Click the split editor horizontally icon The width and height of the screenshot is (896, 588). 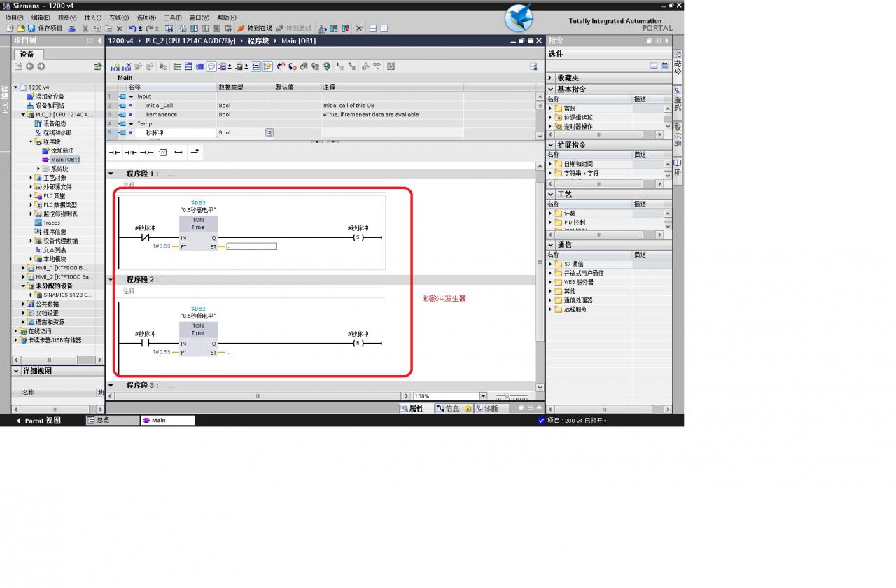pos(372,29)
